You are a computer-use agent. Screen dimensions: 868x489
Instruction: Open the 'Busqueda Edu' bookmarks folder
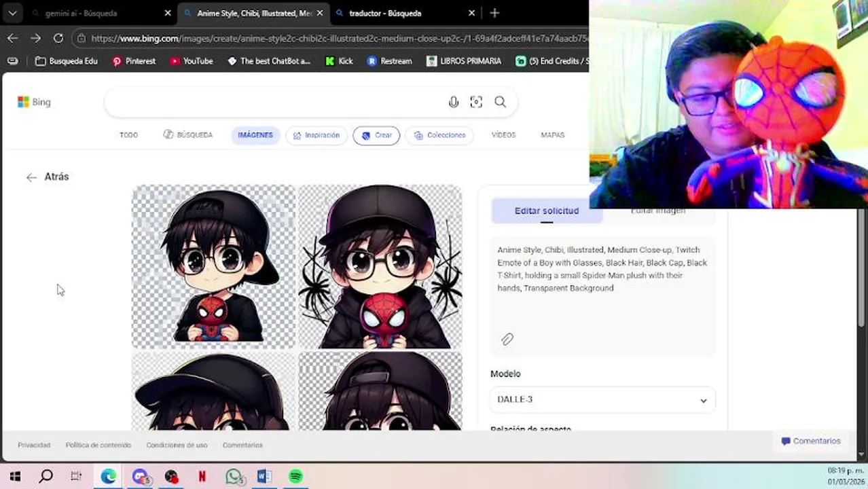(x=67, y=61)
